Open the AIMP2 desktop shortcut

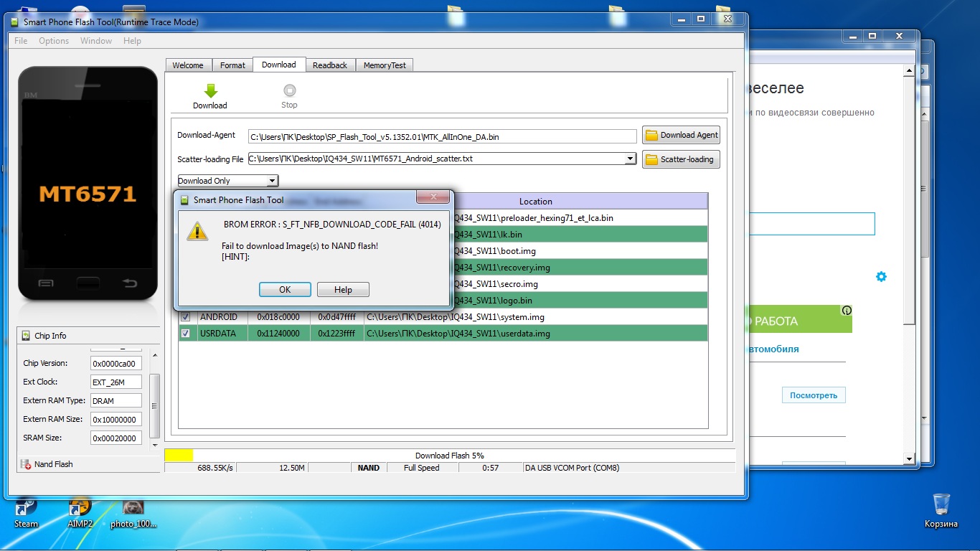[x=80, y=507]
